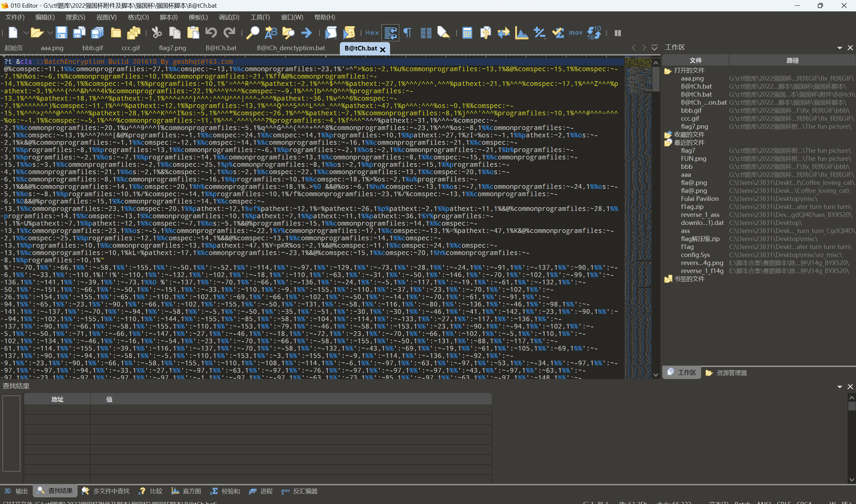Cut selection with the scissors icon
Screen dimensions: 856x504
coord(157,33)
